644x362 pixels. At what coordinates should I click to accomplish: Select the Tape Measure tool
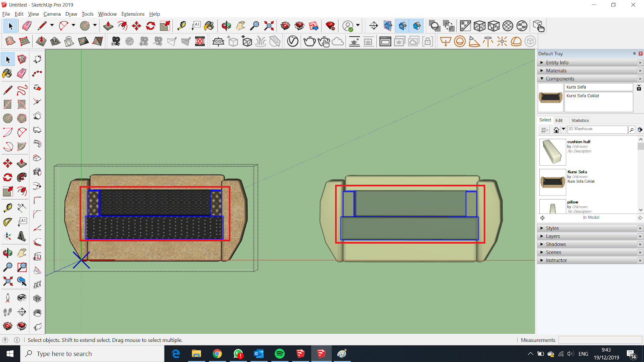tap(8, 208)
